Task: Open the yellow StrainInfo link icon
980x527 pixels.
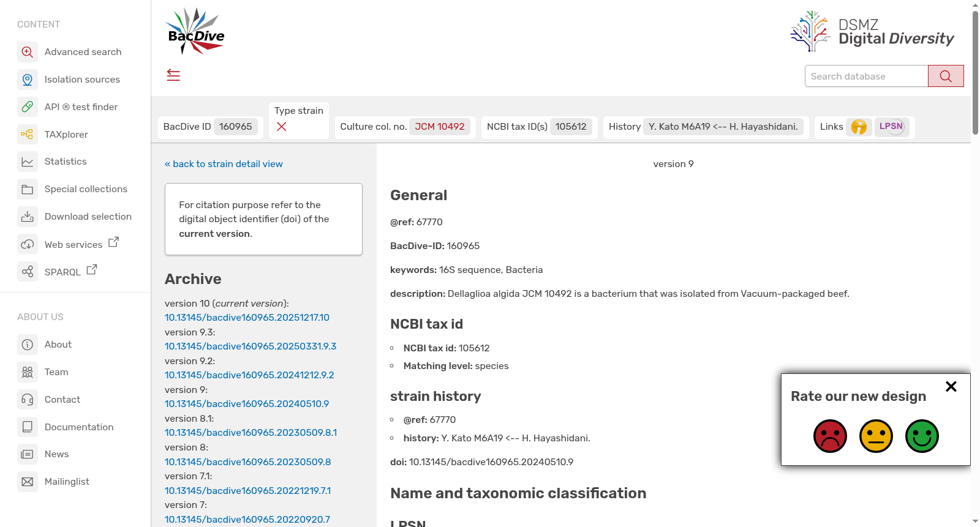Action: (x=859, y=127)
